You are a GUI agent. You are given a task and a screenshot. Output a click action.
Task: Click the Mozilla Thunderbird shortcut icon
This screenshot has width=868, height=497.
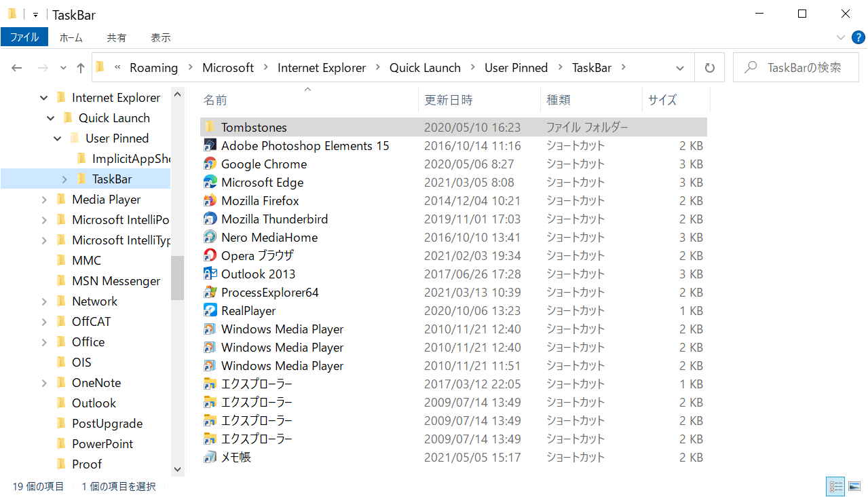[210, 219]
